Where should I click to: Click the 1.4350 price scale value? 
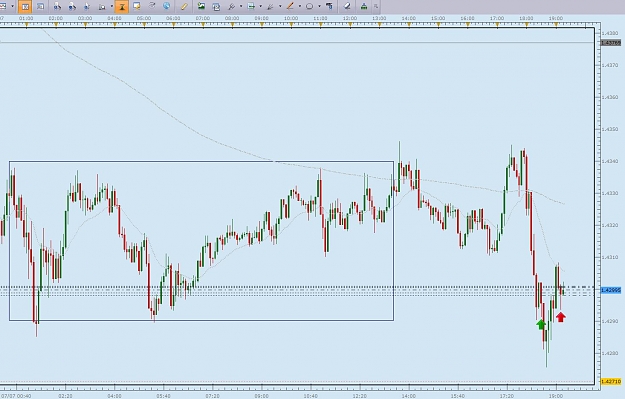[610, 130]
